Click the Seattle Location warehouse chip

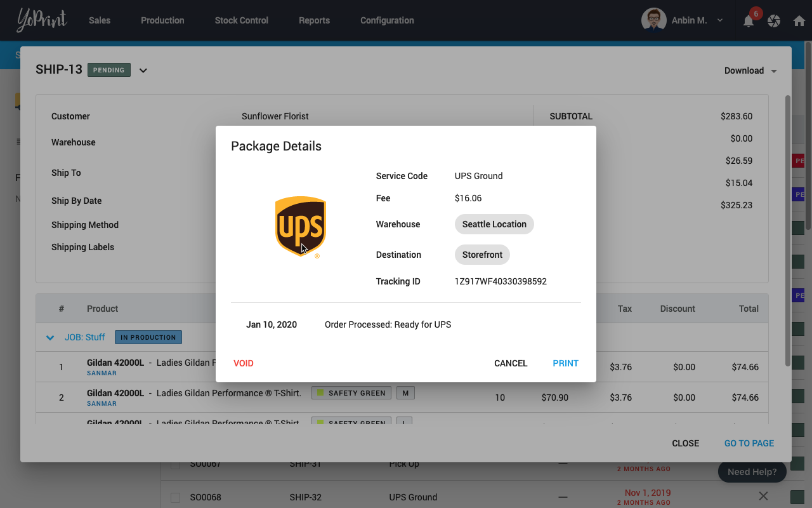[494, 224]
